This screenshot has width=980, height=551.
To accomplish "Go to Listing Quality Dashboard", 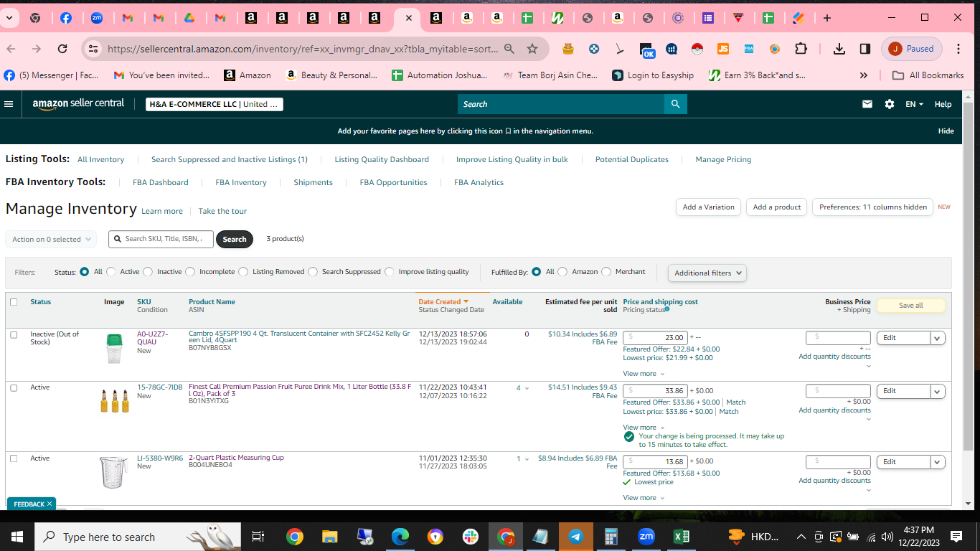I will click(382, 159).
